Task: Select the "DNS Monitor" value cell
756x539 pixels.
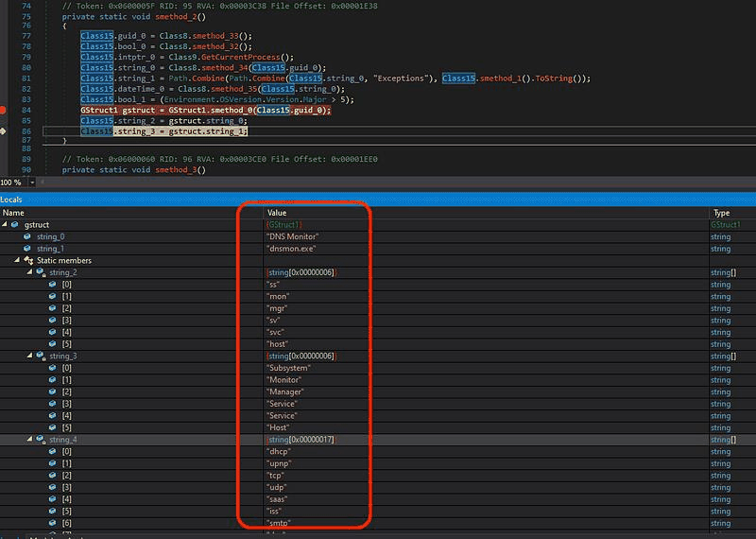Action: point(293,236)
